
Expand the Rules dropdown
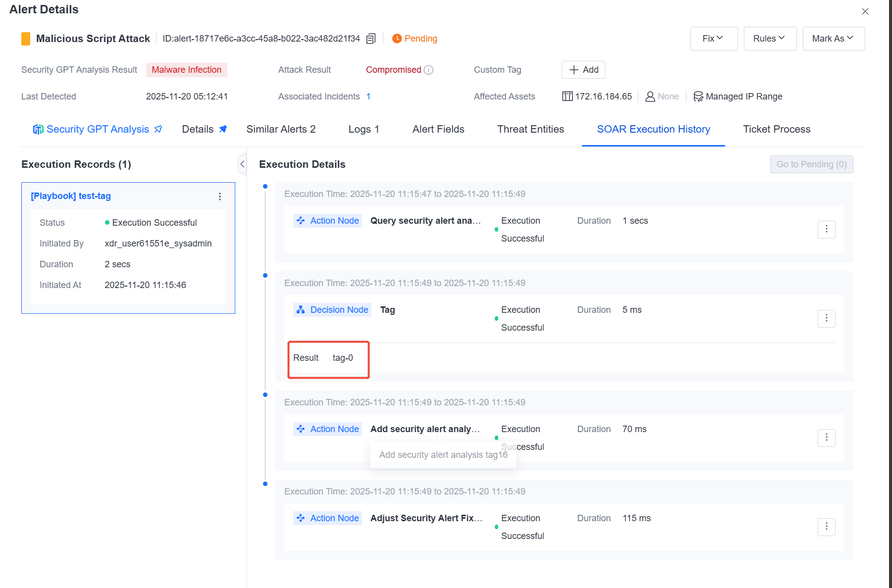(770, 39)
